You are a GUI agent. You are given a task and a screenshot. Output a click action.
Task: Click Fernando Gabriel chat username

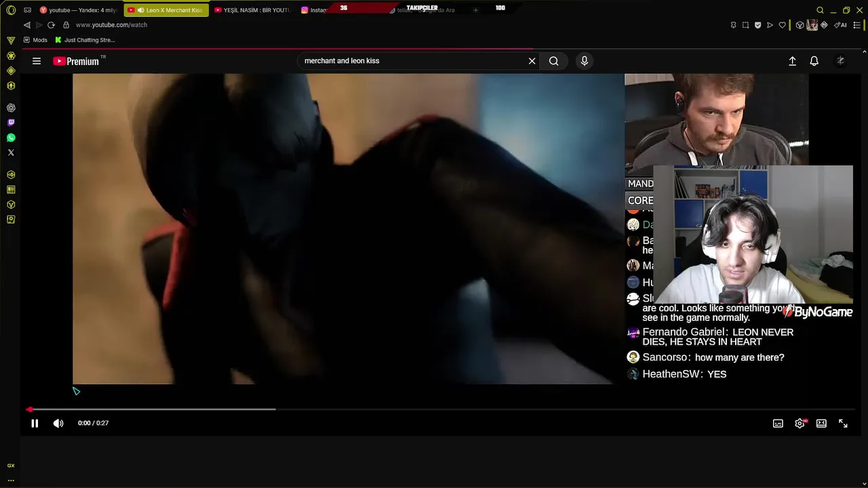686,333
